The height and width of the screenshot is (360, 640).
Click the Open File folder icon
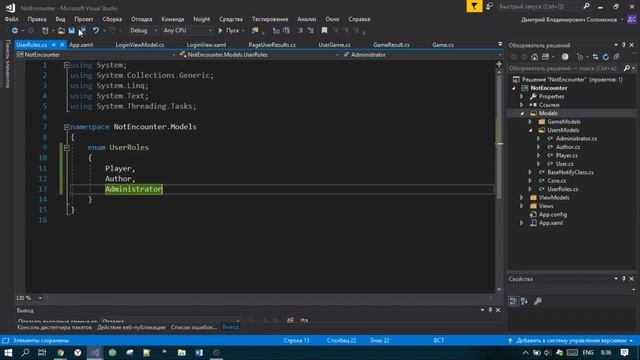[x=61, y=31]
